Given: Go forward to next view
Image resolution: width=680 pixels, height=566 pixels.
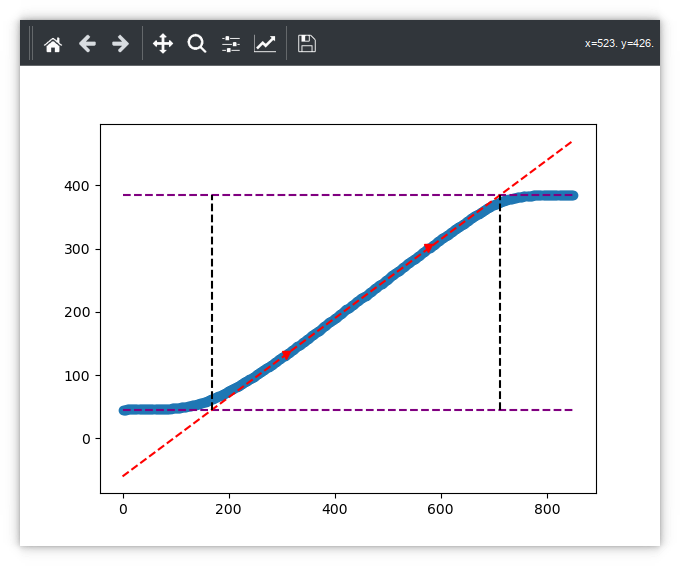Looking at the screenshot, I should (120, 44).
